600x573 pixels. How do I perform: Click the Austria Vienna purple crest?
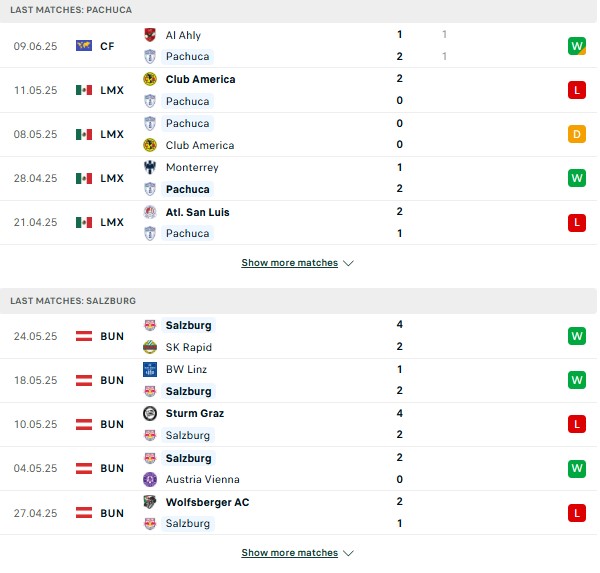pos(150,479)
